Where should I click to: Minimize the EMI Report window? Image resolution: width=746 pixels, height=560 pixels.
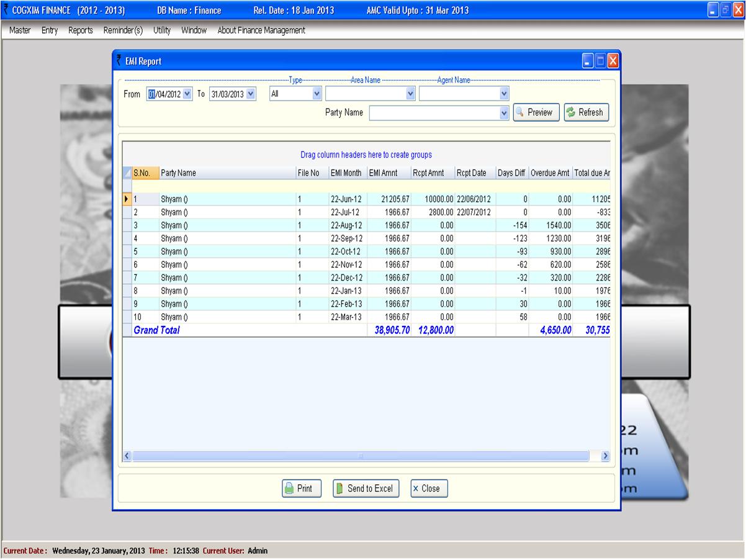pyautogui.click(x=587, y=61)
